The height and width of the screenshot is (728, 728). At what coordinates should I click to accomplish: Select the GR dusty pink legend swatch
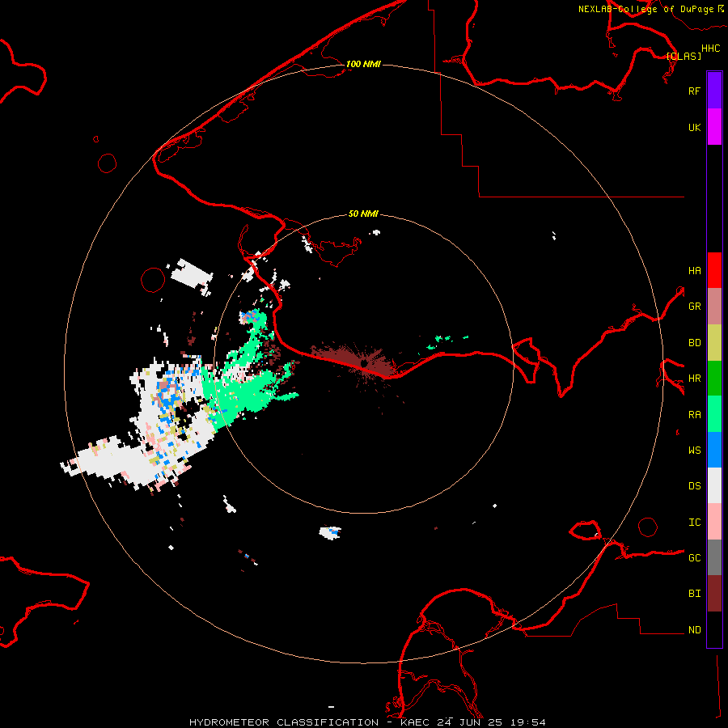(714, 307)
